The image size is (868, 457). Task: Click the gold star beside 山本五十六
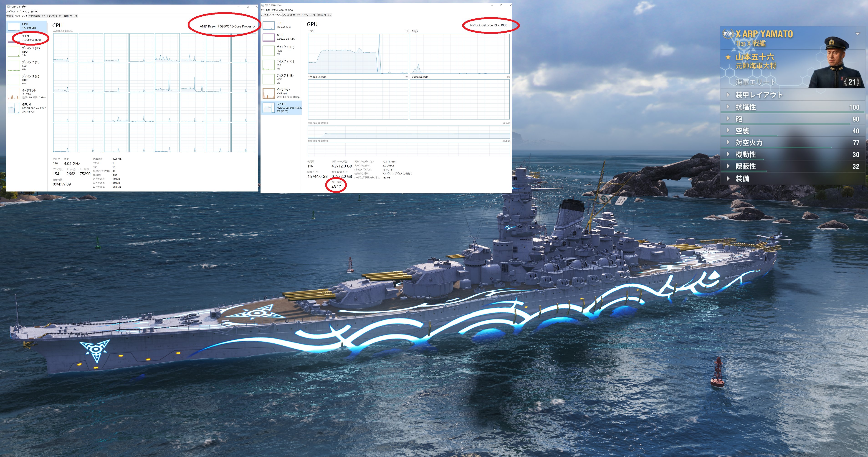click(x=728, y=57)
